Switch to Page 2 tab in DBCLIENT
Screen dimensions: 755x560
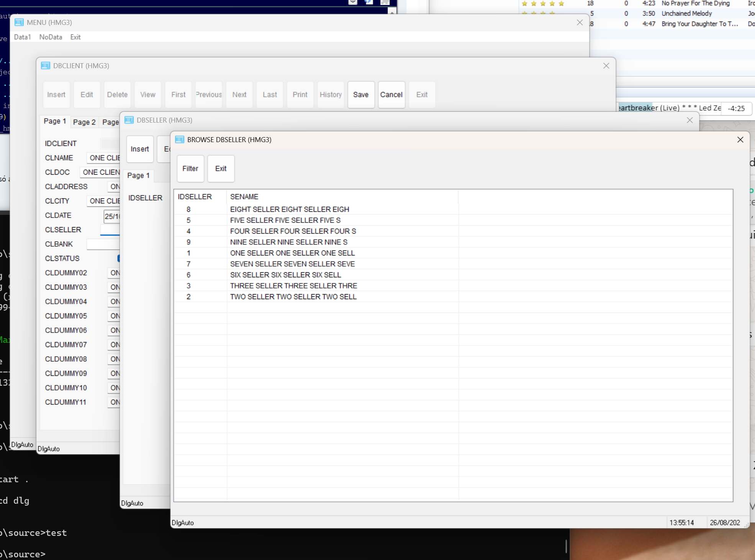coord(84,122)
